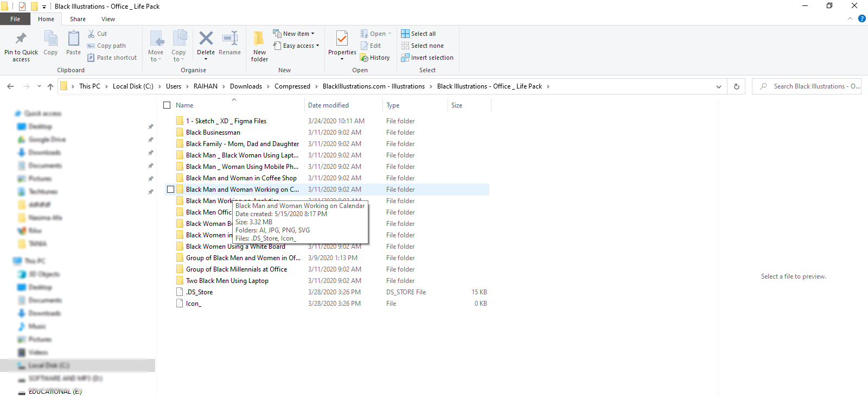The image size is (868, 397).
Task: Click the Users breadcrumb segment
Action: coord(174,86)
